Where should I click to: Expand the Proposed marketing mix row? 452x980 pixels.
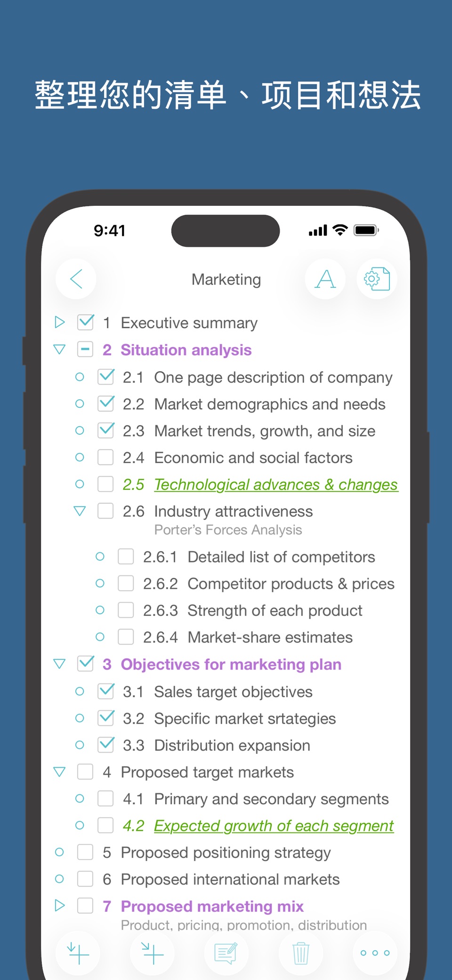tap(59, 905)
